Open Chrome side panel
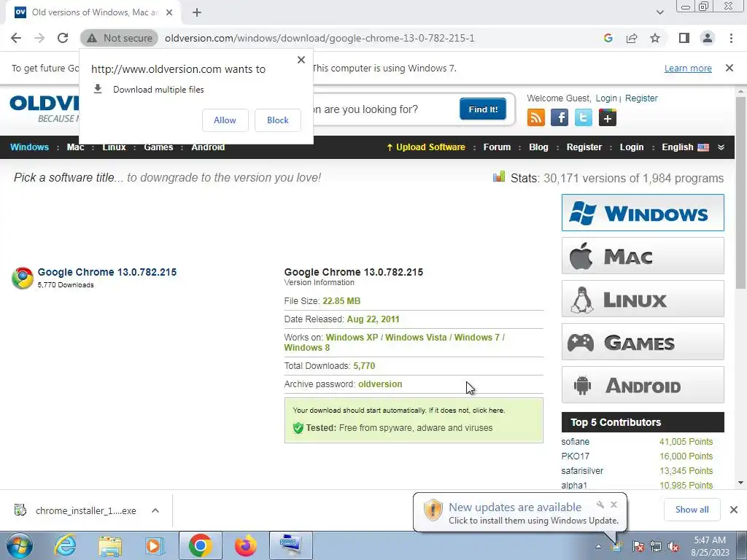Viewport: 747px width, 560px height. (x=684, y=38)
